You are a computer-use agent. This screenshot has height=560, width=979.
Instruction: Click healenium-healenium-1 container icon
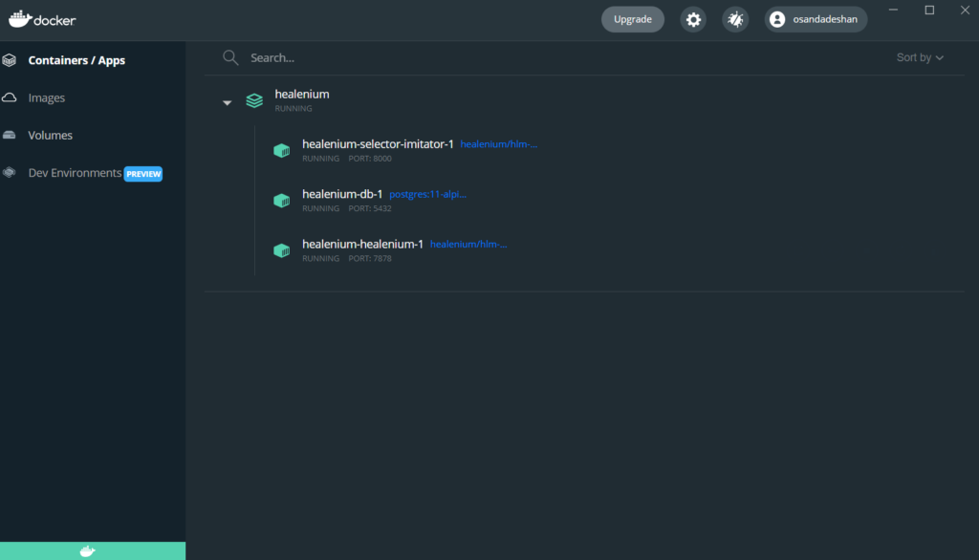point(281,250)
